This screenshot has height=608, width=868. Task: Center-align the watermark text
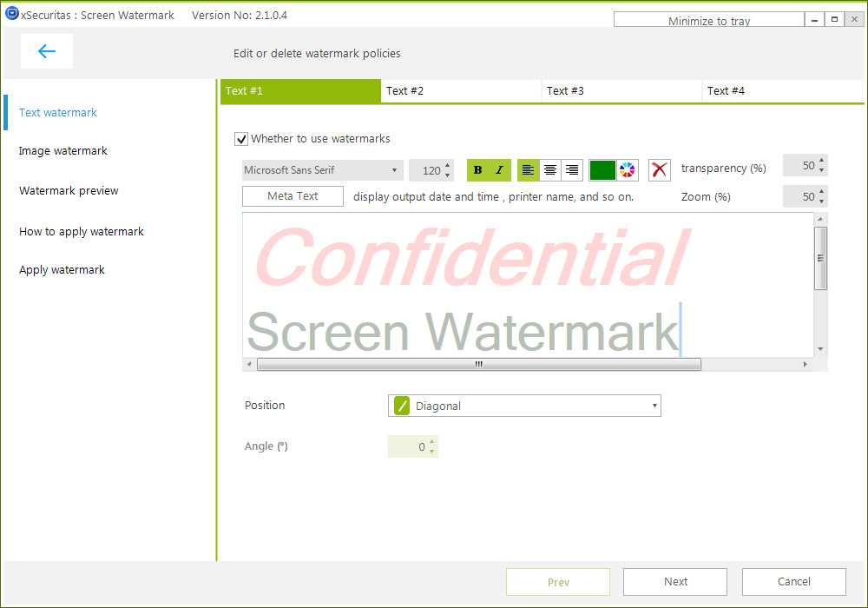tap(549, 170)
